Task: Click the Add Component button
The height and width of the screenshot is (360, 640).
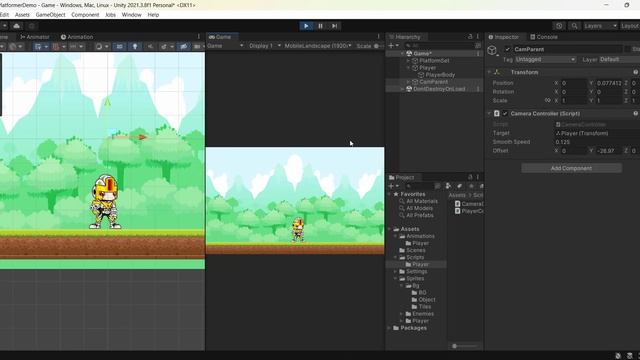Action: pyautogui.click(x=571, y=168)
